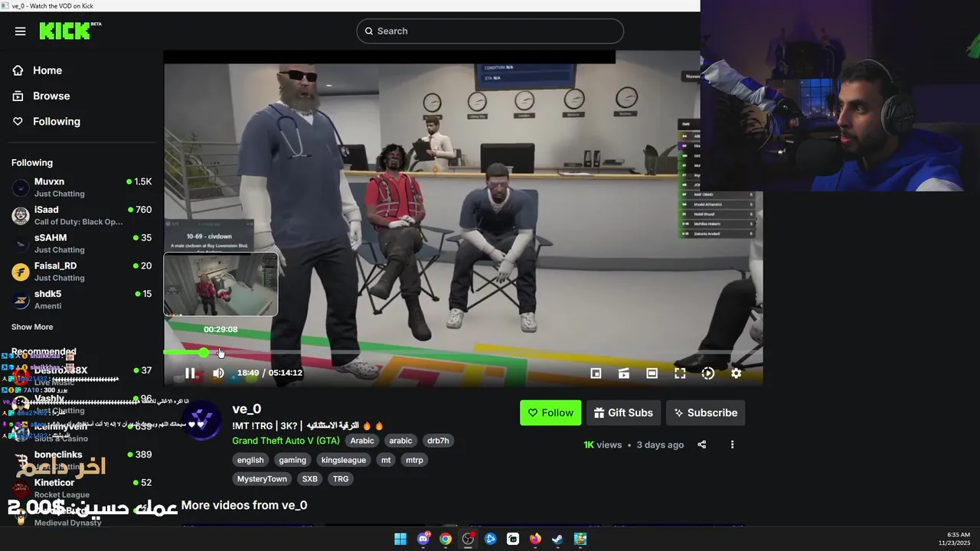Open the hamburger sidebar menu
The width and height of the screenshot is (980, 551).
pyautogui.click(x=21, y=31)
